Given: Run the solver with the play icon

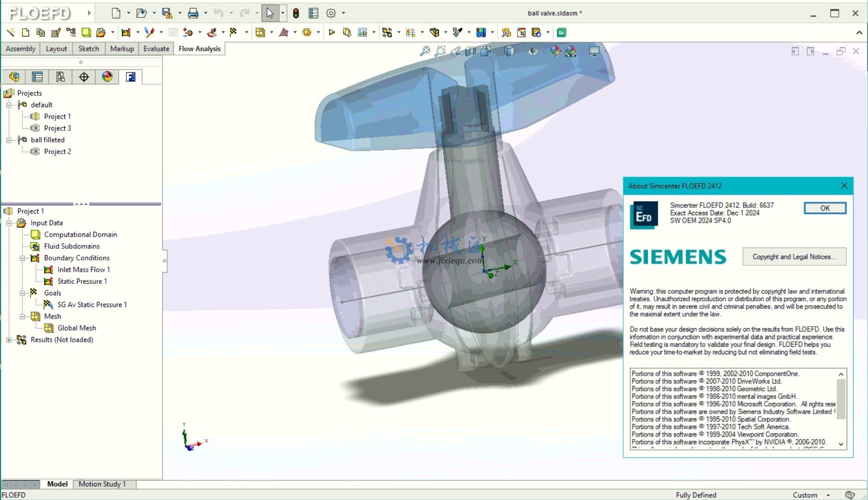Looking at the screenshot, I should tap(332, 32).
